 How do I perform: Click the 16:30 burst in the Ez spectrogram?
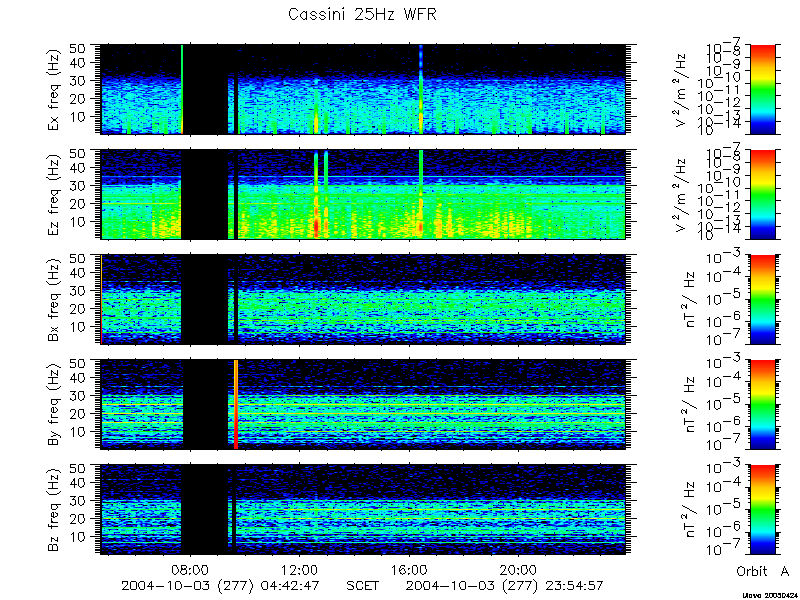421,194
